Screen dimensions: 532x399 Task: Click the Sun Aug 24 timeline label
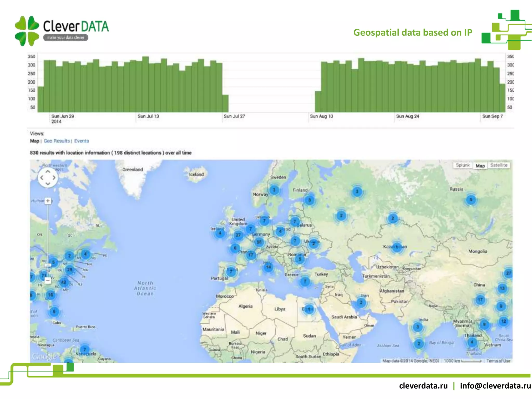tap(408, 116)
